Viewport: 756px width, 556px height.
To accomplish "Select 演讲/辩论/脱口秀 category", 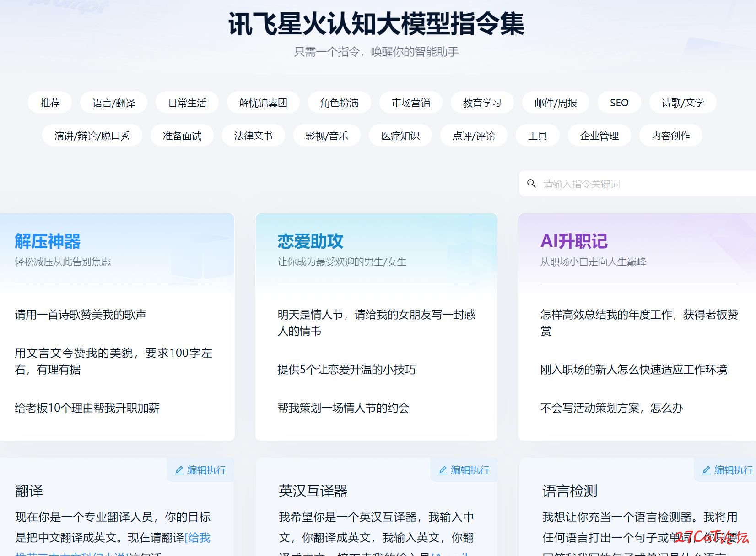I will 92,136.
